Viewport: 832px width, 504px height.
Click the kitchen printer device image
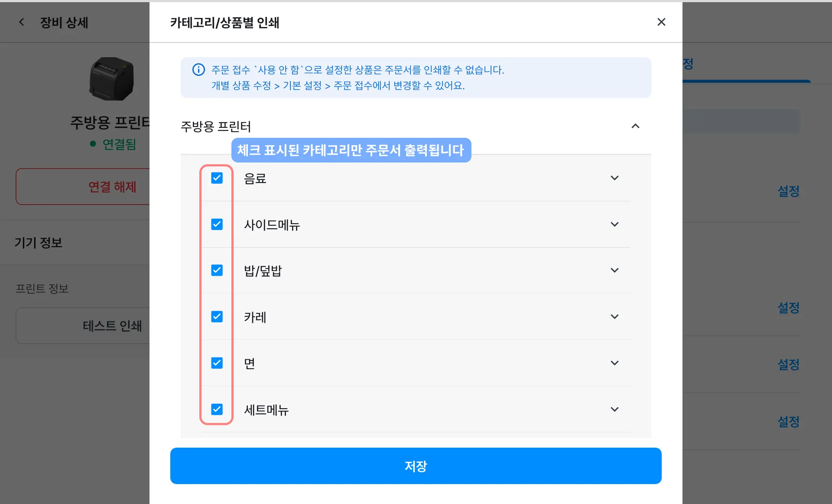point(112,79)
